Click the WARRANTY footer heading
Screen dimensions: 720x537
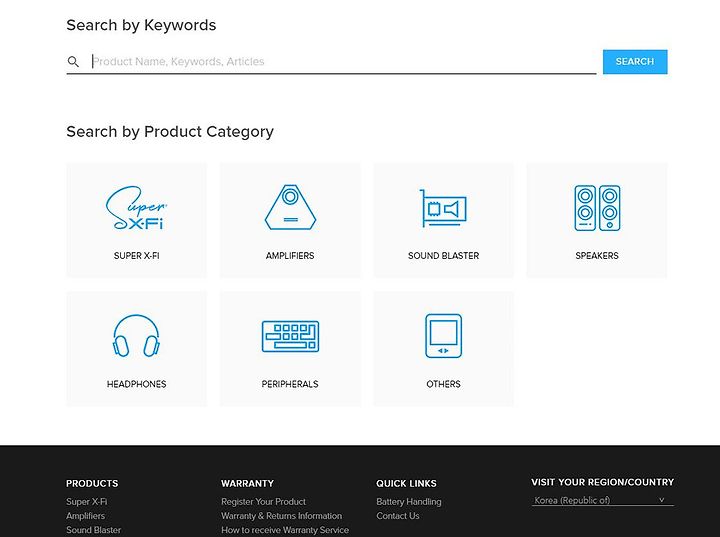(247, 483)
